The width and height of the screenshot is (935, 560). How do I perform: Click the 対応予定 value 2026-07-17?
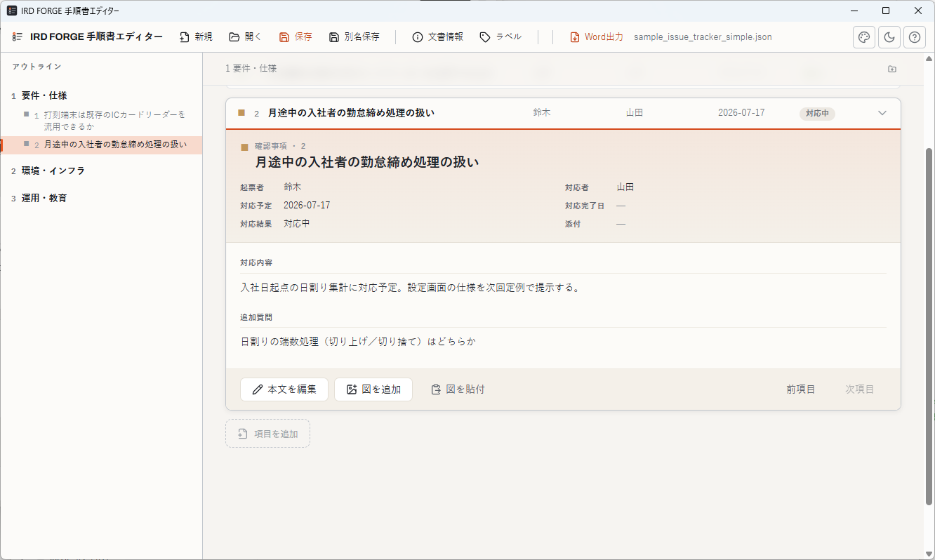click(x=307, y=206)
